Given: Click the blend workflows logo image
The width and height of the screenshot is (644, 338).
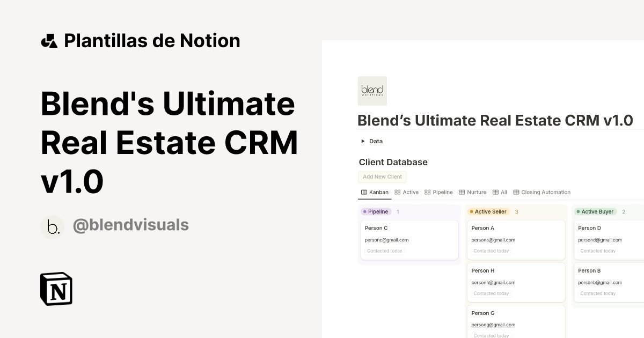Looking at the screenshot, I should 372,91.
